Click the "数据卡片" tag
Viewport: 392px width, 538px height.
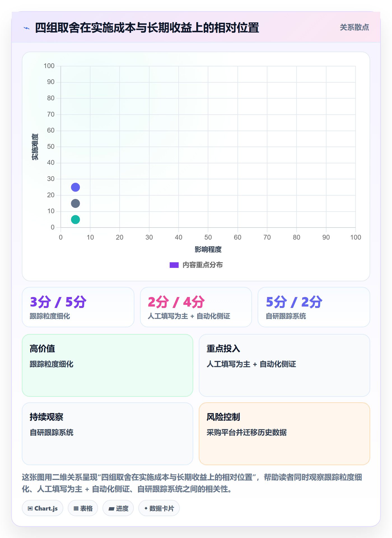(159, 508)
